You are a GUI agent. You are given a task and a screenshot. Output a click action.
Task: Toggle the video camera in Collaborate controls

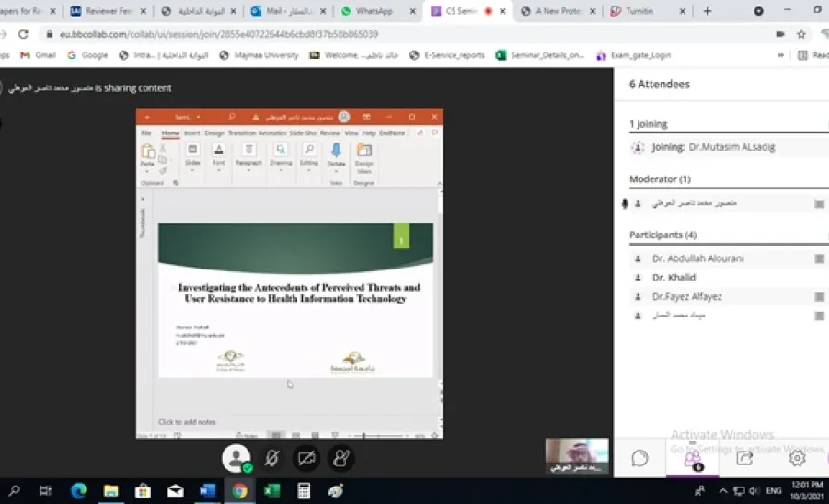tap(306, 458)
